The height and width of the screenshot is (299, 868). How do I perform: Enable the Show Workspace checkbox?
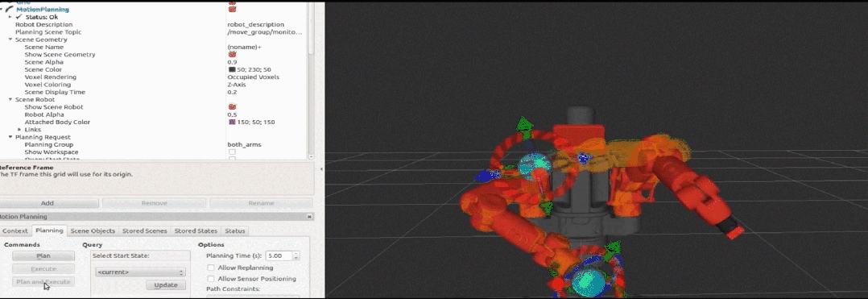[x=233, y=152]
